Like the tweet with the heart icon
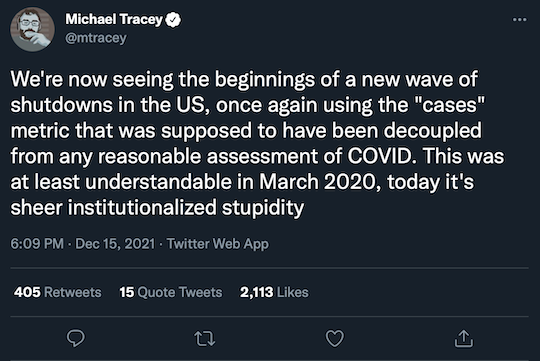The height and width of the screenshot is (361, 540). tap(335, 338)
